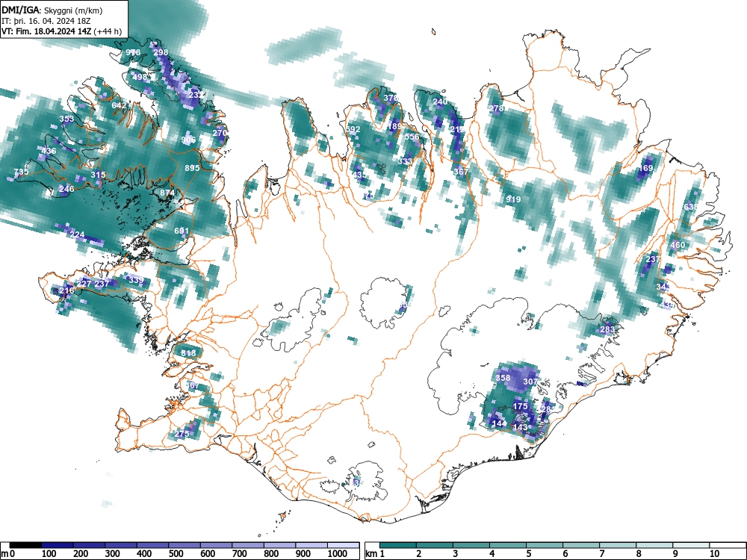Click the 278 visibility value
The height and width of the screenshot is (560, 747).
click(x=497, y=108)
